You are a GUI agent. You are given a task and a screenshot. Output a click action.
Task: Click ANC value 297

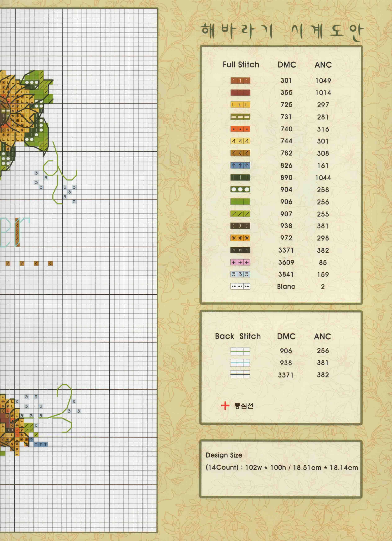(x=323, y=105)
